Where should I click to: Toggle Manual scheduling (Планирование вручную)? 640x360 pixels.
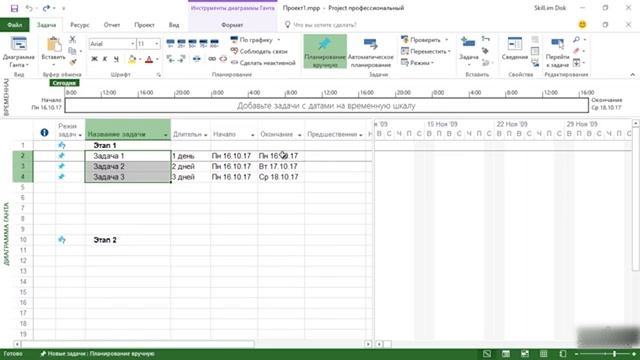(325, 51)
